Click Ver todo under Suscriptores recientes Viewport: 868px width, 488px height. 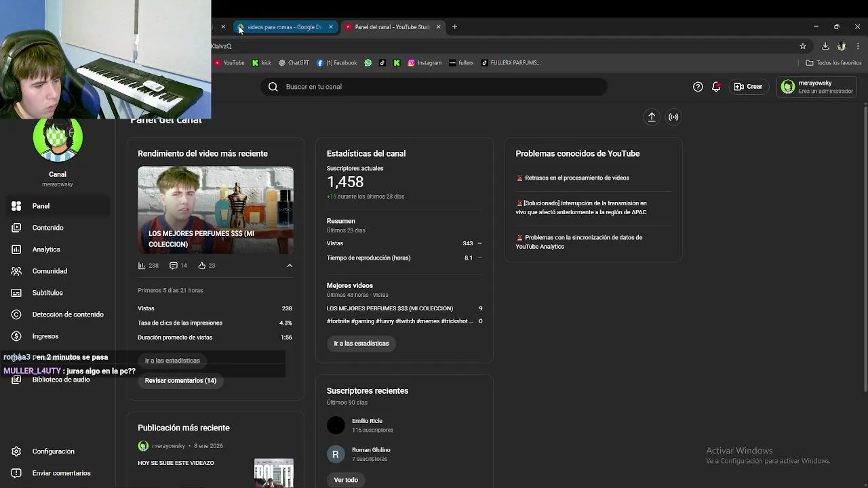346,480
